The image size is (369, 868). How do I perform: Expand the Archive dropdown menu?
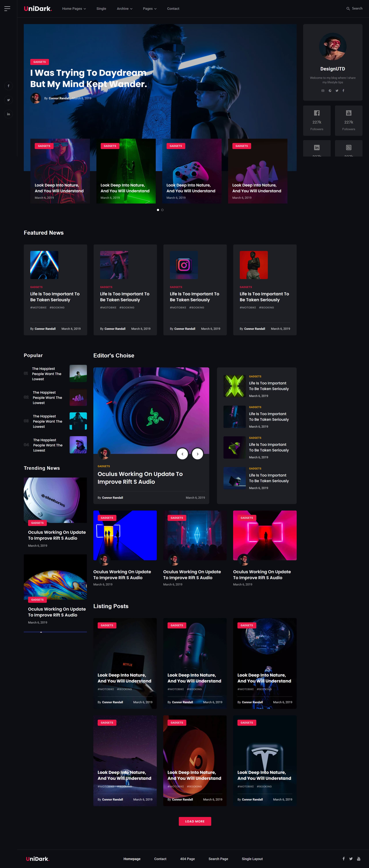125,9
